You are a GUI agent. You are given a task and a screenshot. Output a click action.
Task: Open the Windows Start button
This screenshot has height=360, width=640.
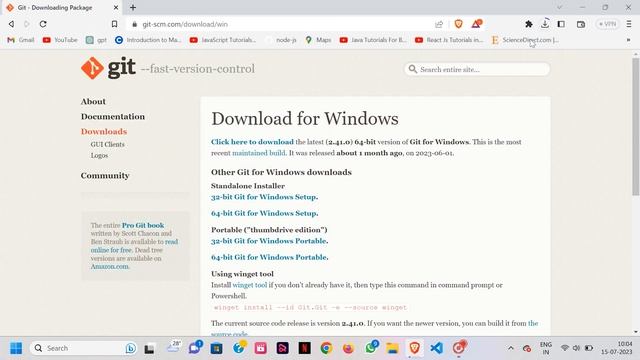pyautogui.click(x=16, y=348)
